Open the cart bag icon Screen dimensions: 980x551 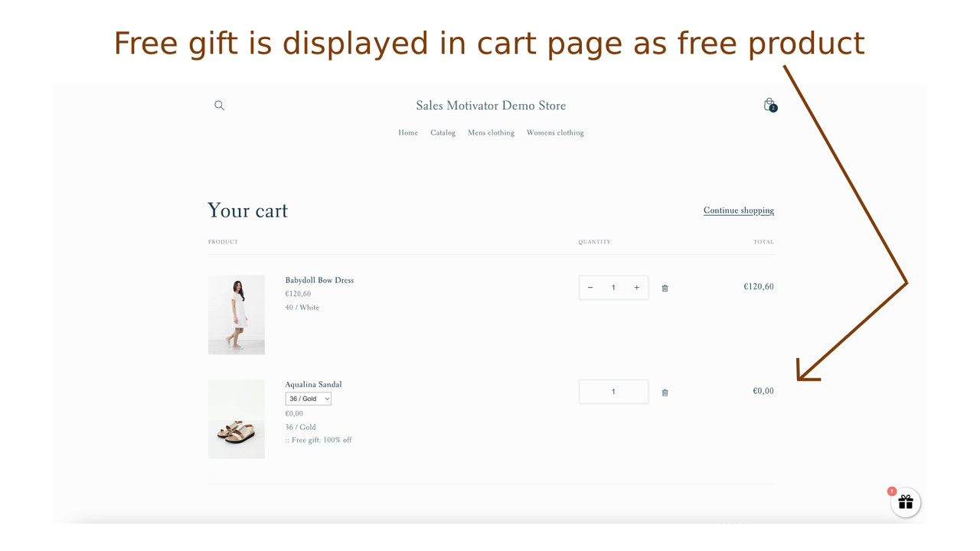click(769, 105)
